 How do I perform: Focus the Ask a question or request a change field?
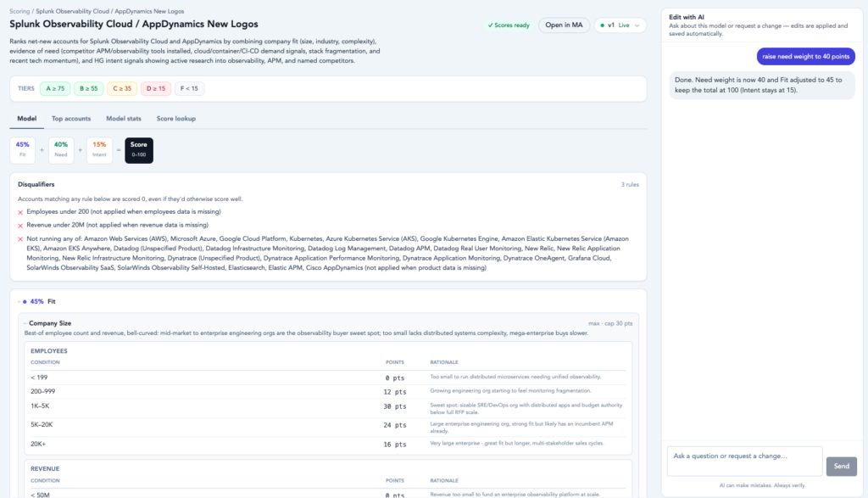tap(744, 461)
